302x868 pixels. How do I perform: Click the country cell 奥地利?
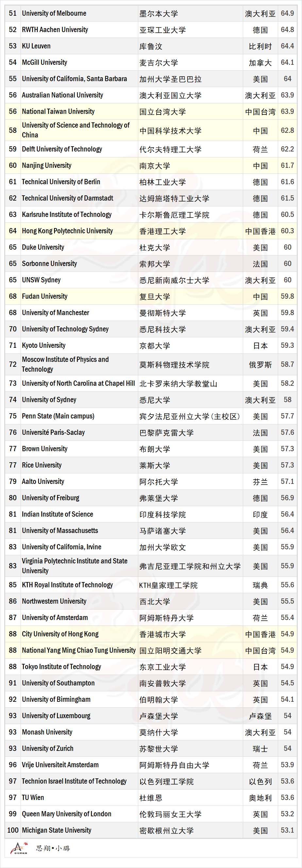pos(260,798)
